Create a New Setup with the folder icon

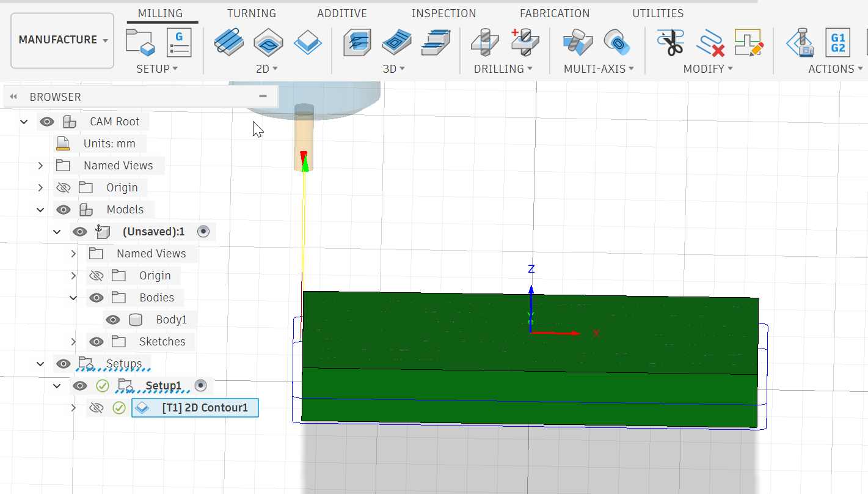[x=140, y=42]
